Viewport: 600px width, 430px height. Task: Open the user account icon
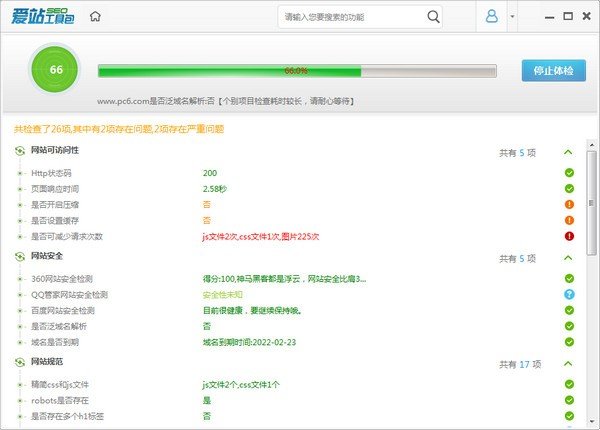[492, 16]
